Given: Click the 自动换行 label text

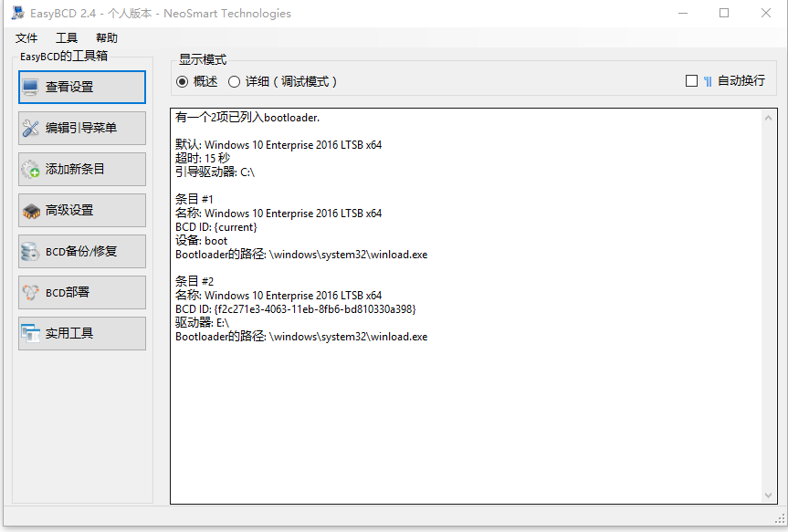Looking at the screenshot, I should tap(741, 81).
